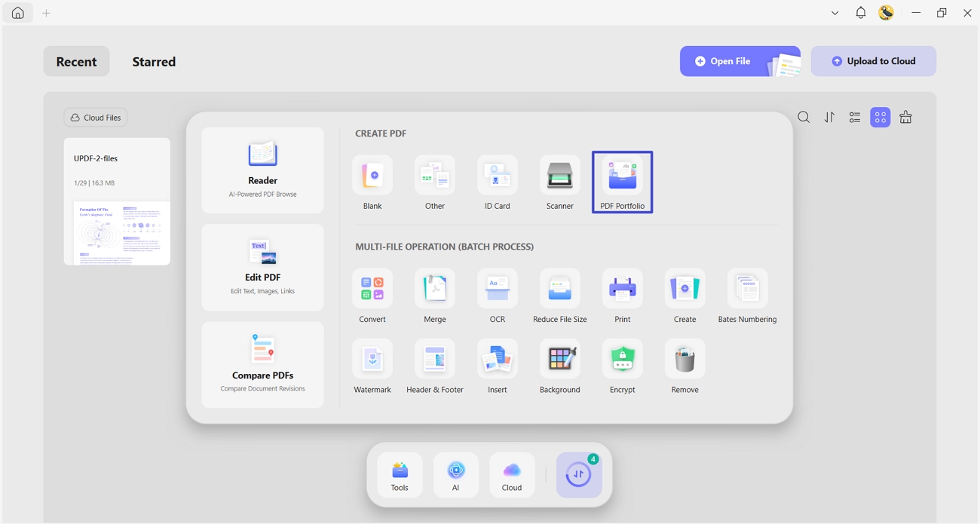Open Header & Footer batch tool
The image size is (980, 524).
435,366
